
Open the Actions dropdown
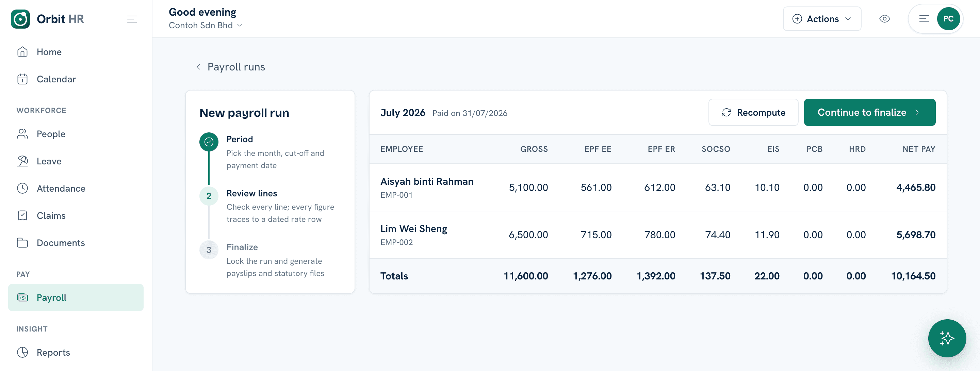(822, 19)
